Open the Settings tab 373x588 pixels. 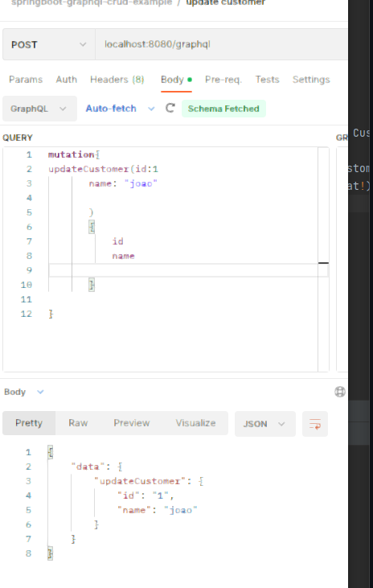coord(311,80)
